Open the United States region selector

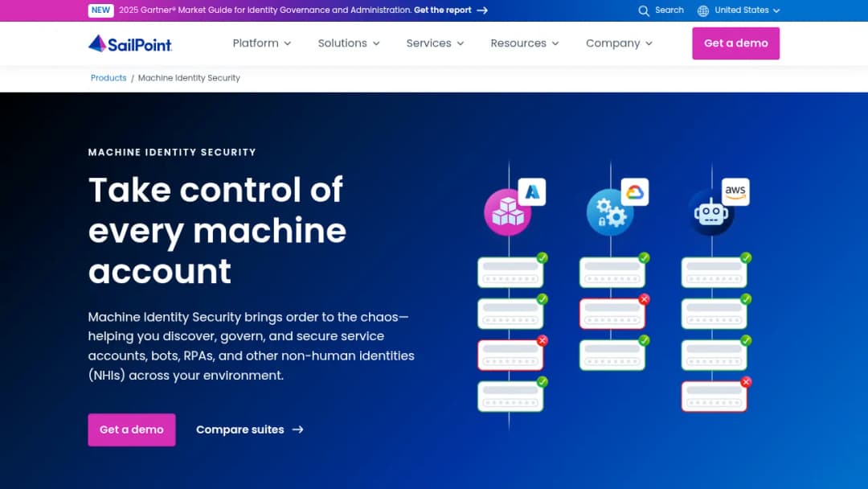click(739, 10)
